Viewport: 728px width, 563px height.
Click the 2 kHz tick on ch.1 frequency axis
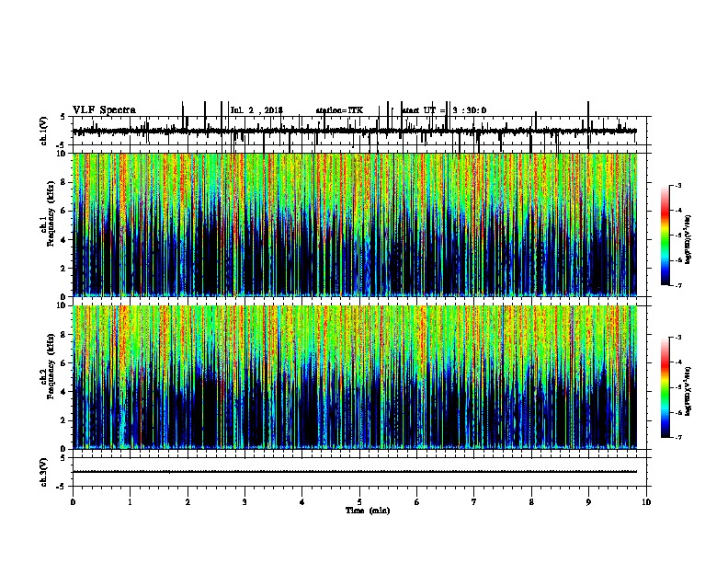64,268
